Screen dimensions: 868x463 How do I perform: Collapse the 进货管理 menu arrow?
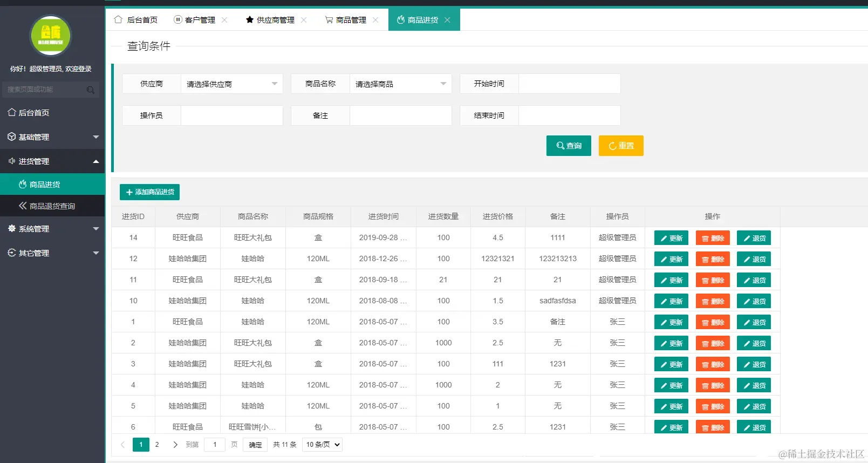(x=96, y=161)
